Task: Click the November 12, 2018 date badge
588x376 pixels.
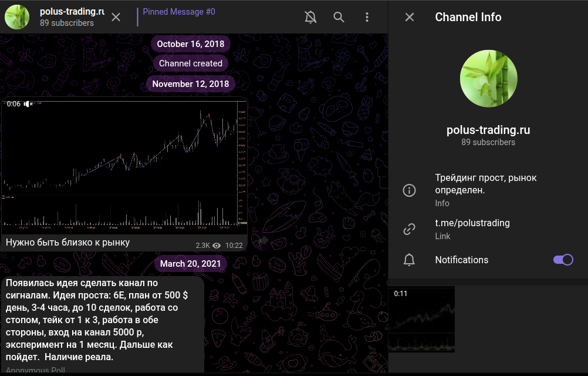Action: point(191,83)
